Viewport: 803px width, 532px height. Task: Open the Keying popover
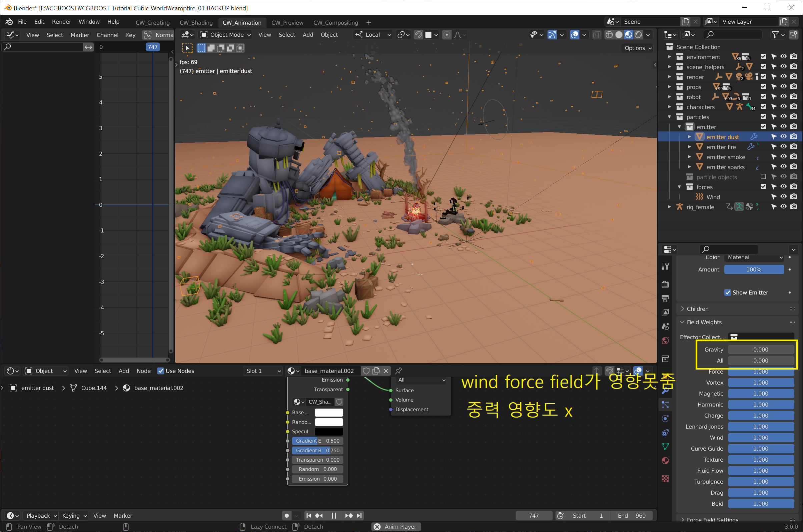click(x=74, y=515)
